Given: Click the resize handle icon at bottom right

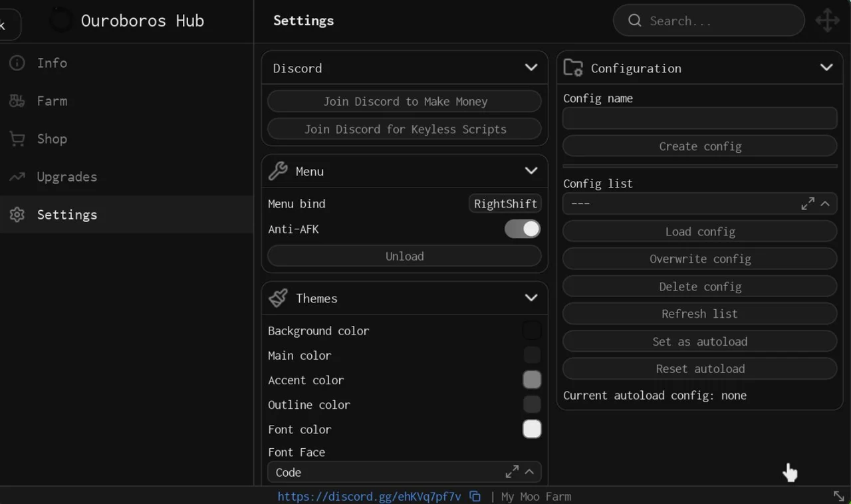Looking at the screenshot, I should 839,496.
